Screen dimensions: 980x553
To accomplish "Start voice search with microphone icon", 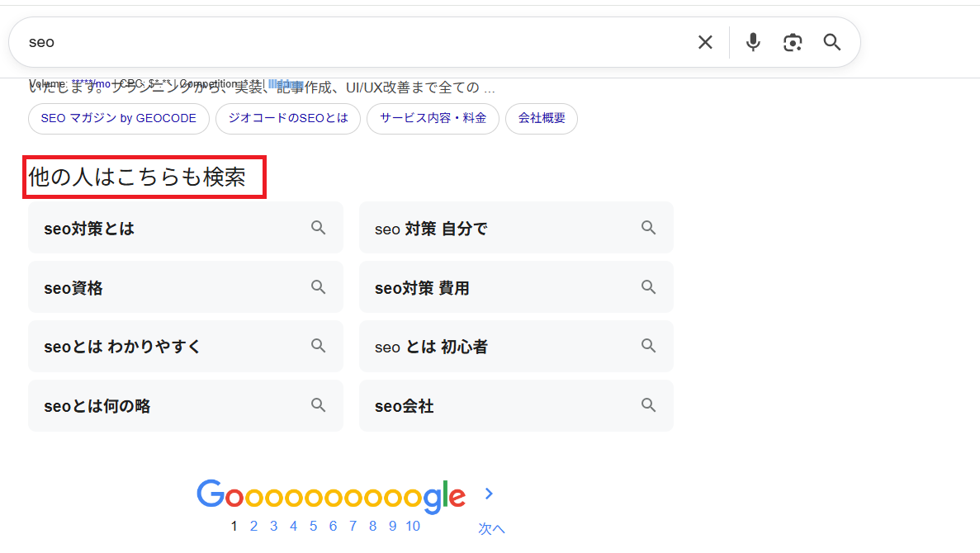I will tap(753, 42).
